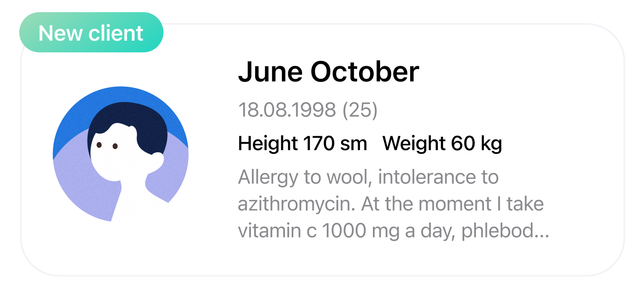This screenshot has height=290, width=644.
Task: Select the client name June October
Action: 328,72
